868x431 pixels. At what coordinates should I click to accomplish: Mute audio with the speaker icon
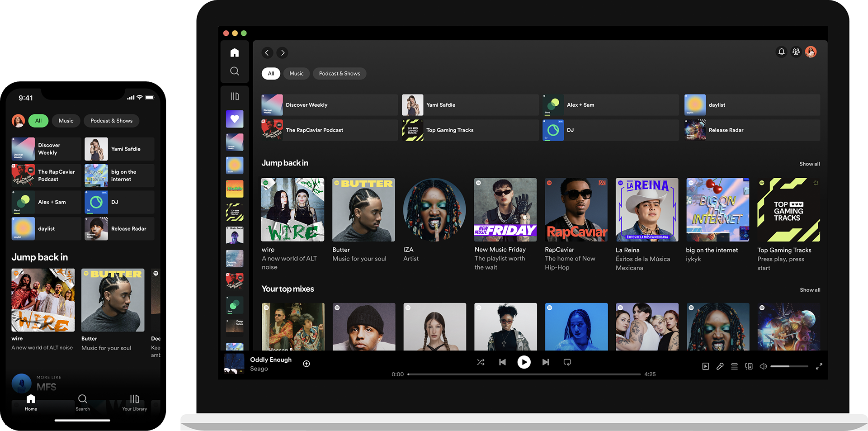[x=763, y=366]
